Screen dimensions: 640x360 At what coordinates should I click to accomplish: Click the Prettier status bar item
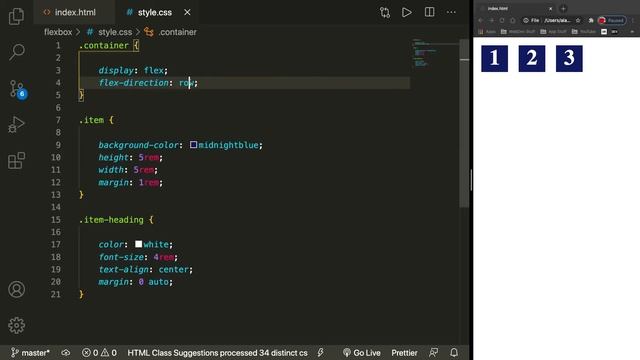pyautogui.click(x=404, y=353)
